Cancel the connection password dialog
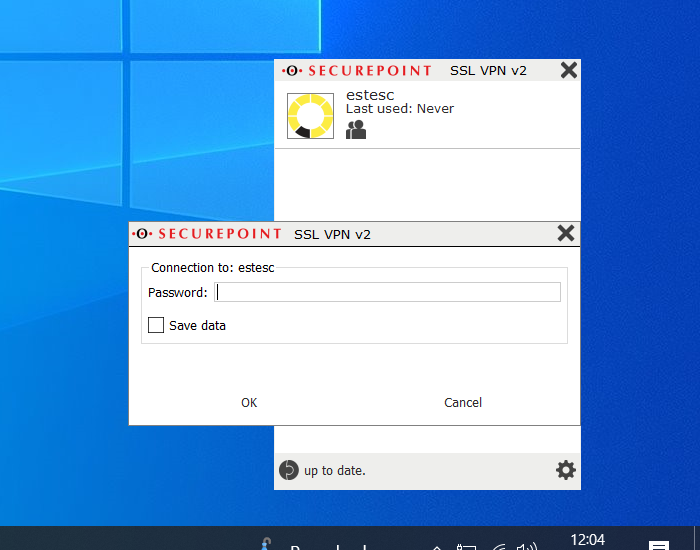The height and width of the screenshot is (550, 700). (x=463, y=403)
